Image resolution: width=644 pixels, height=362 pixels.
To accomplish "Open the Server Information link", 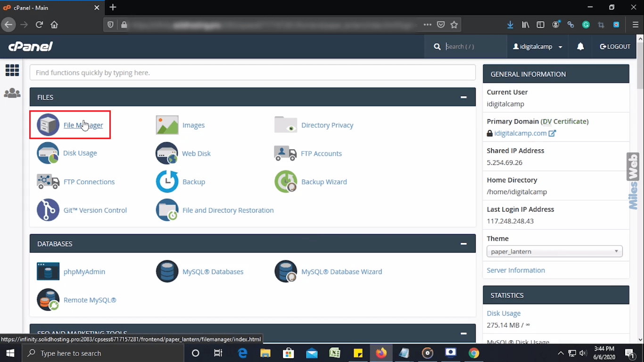I will pos(516,270).
